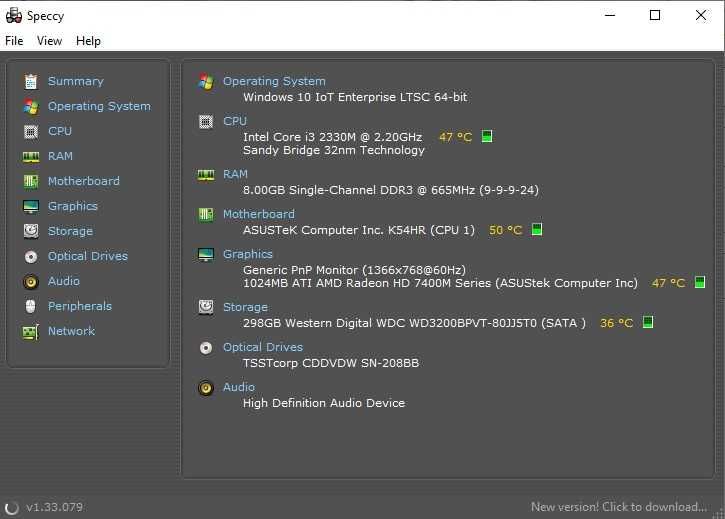Click the Optical Drives disc icon in main panel
This screenshot has width=725, height=519.
click(206, 348)
